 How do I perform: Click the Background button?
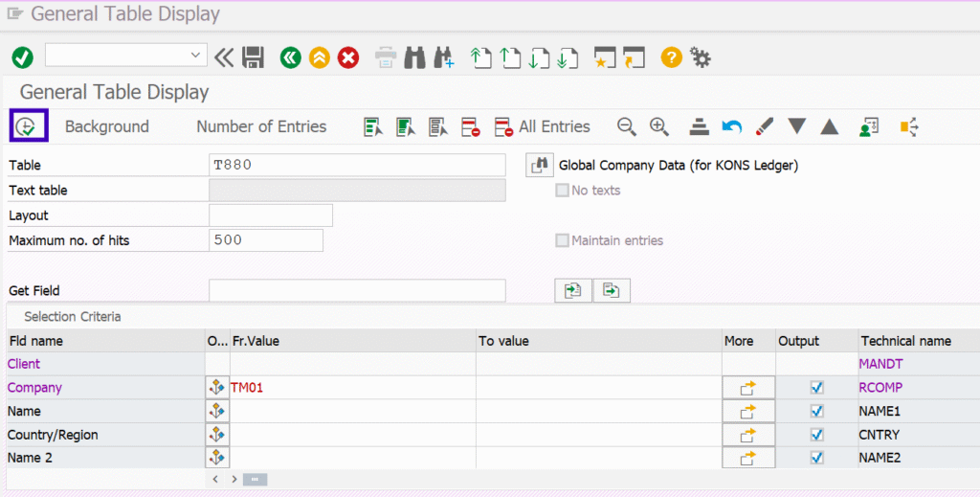point(107,126)
